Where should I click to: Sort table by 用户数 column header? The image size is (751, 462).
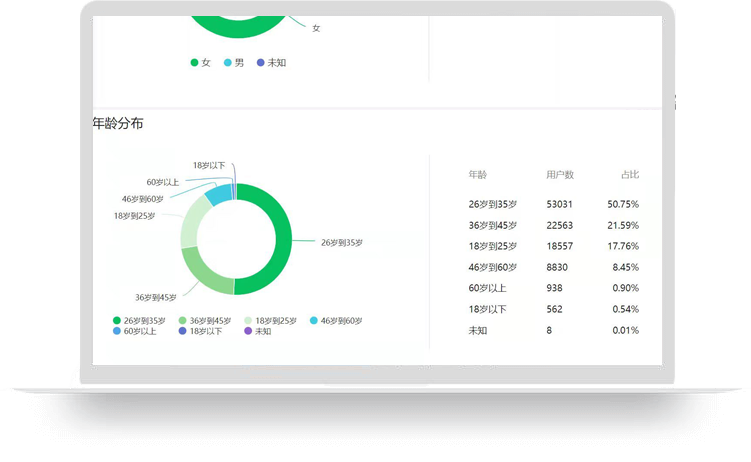pos(560,175)
